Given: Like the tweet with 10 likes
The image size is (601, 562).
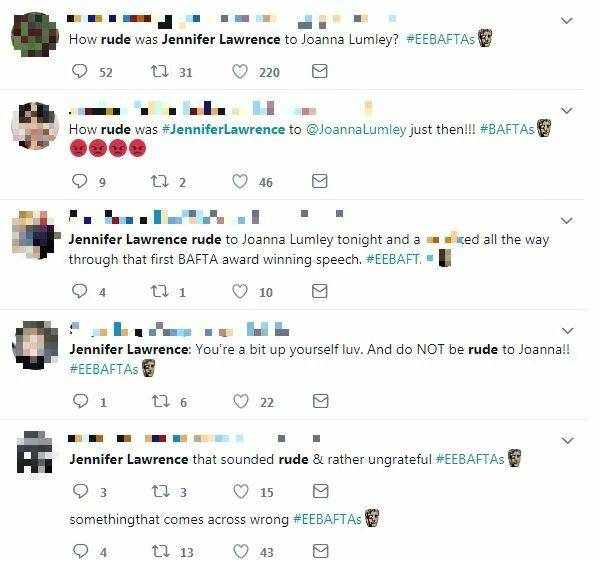Looking at the screenshot, I should coord(240,292).
